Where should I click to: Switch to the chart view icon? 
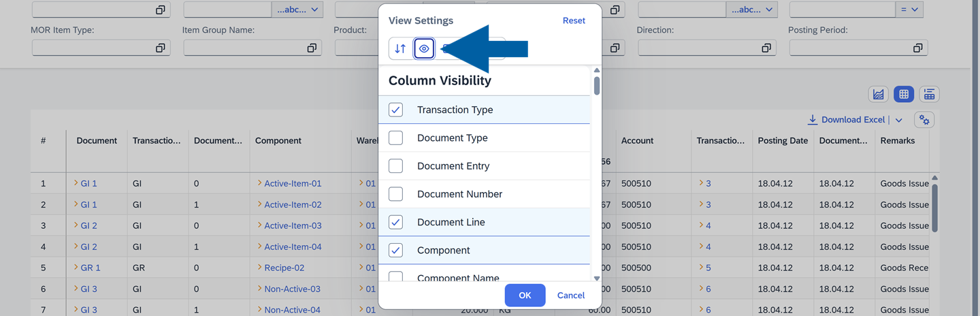point(879,95)
